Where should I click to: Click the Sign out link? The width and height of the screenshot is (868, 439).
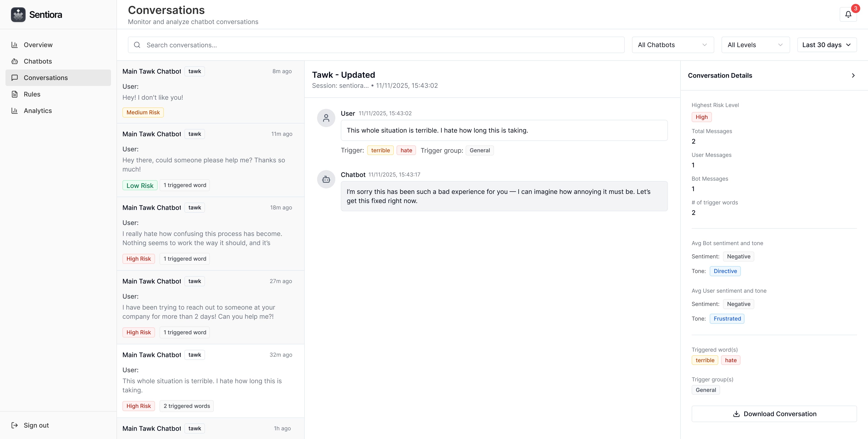36,425
